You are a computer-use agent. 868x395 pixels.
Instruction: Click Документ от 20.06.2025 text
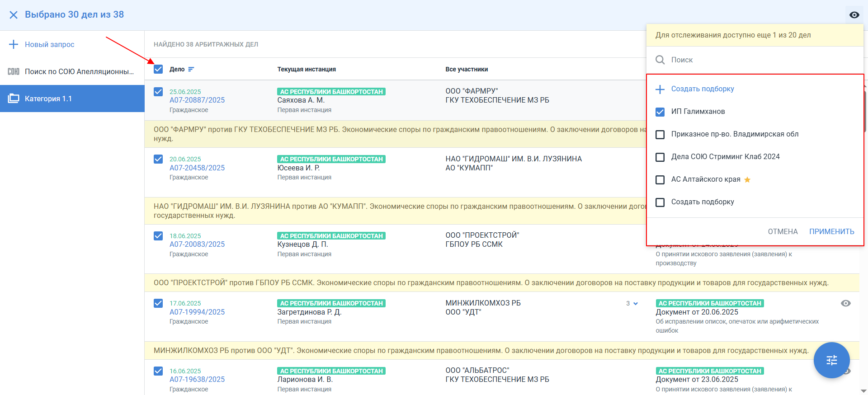(x=697, y=312)
